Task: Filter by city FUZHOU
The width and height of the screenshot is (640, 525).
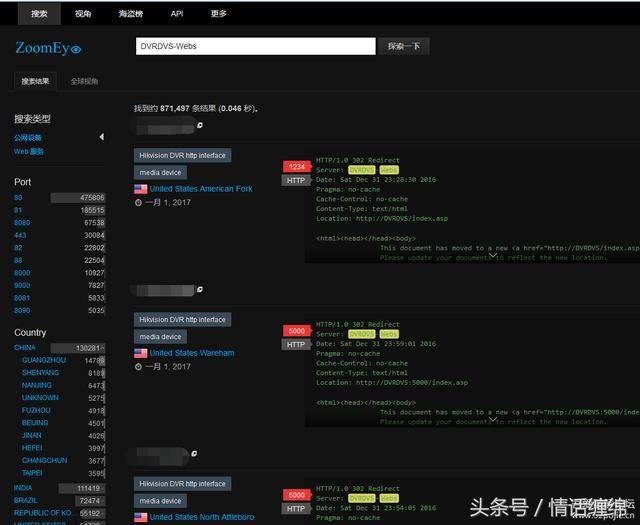Action: 36,411
